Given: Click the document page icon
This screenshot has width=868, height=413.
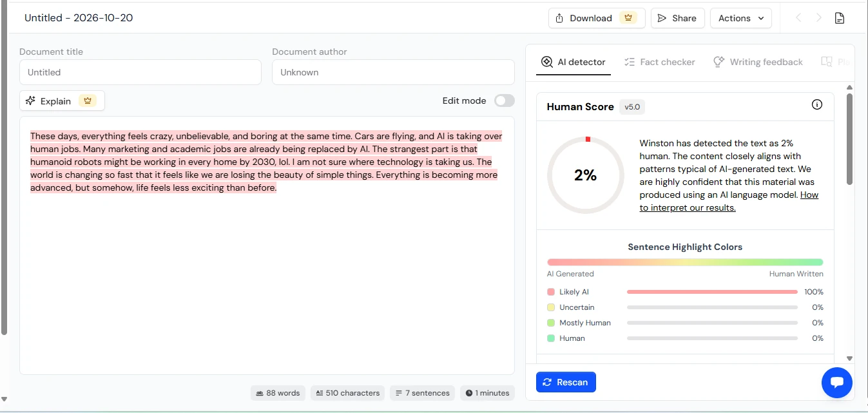Looking at the screenshot, I should (840, 18).
